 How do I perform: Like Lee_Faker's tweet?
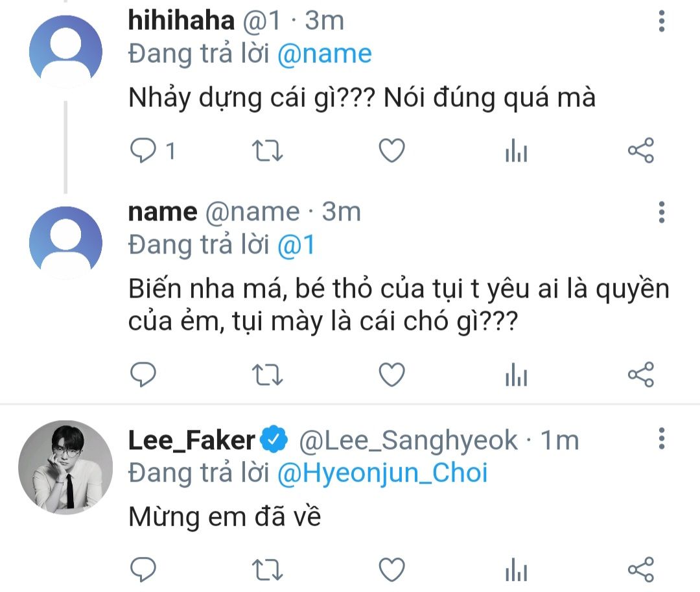click(x=391, y=570)
